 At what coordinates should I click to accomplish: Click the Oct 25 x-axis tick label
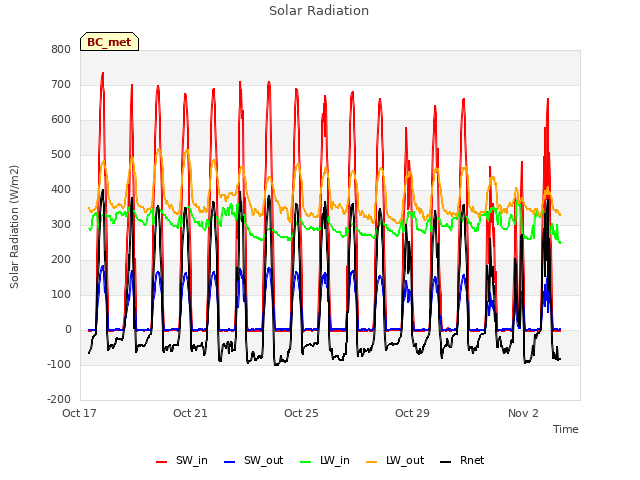pyautogui.click(x=301, y=413)
